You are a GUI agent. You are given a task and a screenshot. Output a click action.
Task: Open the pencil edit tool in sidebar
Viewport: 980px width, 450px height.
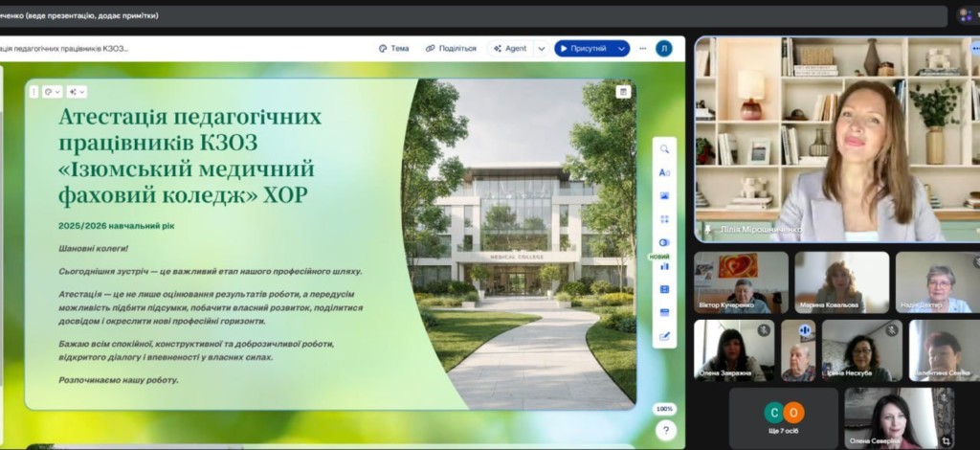click(664, 336)
